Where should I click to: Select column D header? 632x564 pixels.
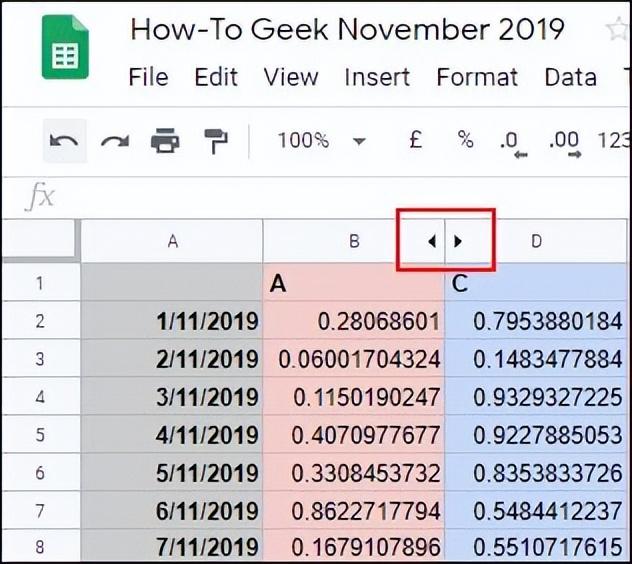point(536,241)
